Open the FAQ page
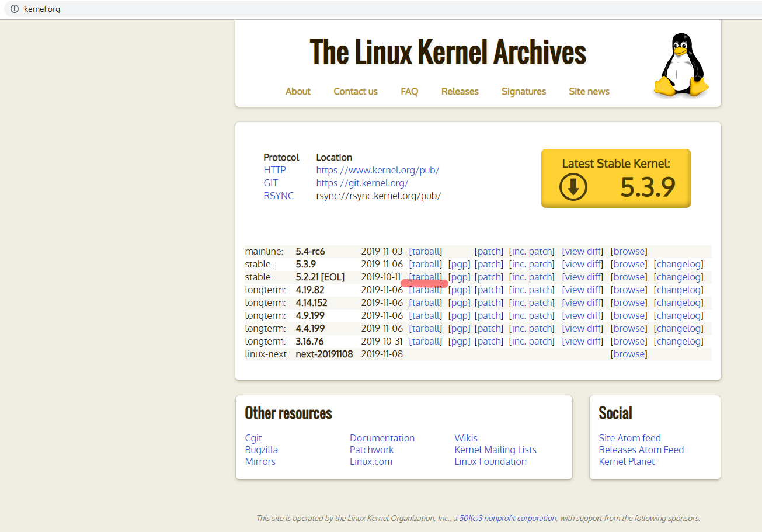This screenshot has height=532, width=762. [x=409, y=91]
